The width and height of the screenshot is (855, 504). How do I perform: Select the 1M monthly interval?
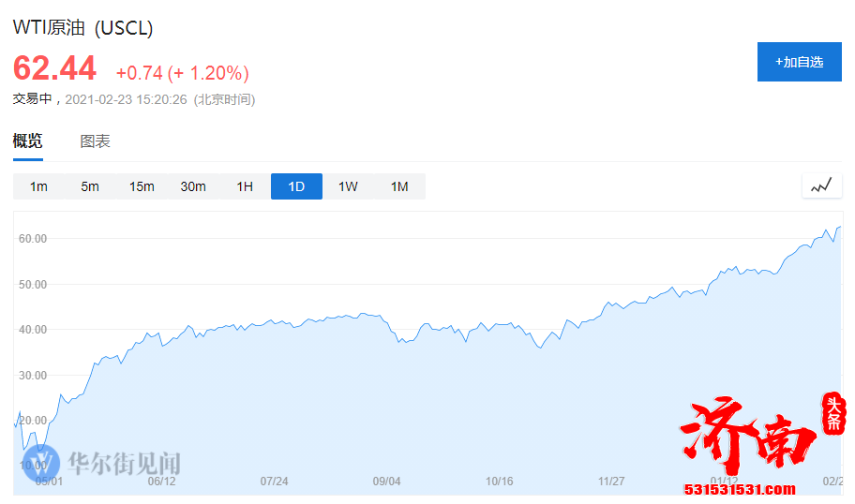click(x=399, y=186)
